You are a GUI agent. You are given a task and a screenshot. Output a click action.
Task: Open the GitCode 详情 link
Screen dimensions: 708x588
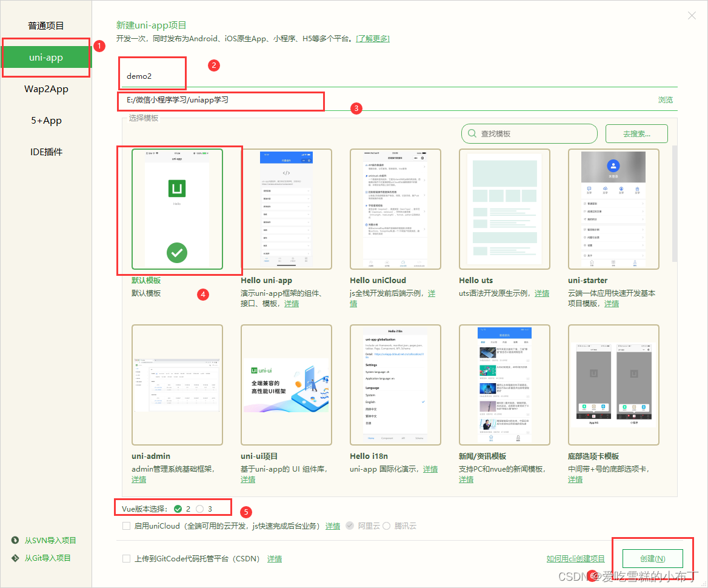pos(275,559)
